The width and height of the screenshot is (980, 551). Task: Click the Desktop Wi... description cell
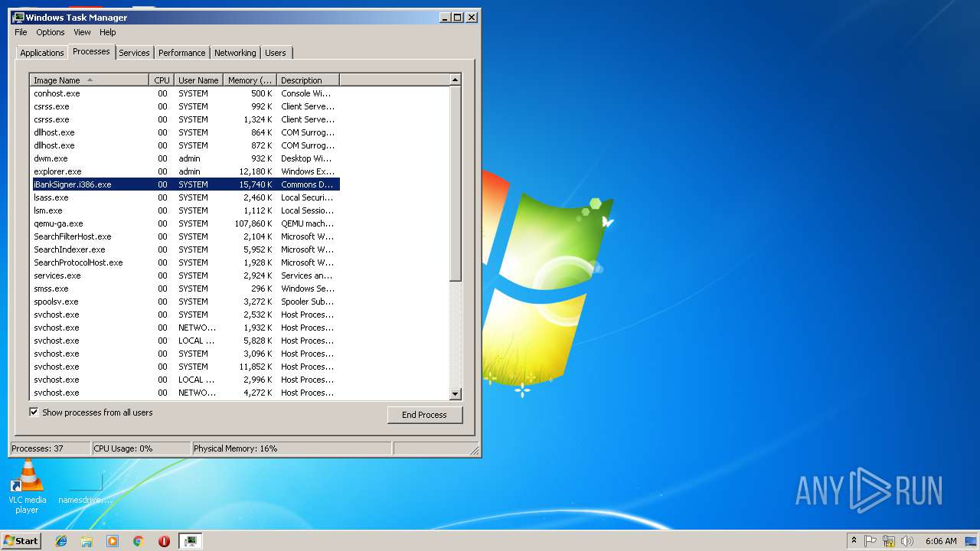307,158
